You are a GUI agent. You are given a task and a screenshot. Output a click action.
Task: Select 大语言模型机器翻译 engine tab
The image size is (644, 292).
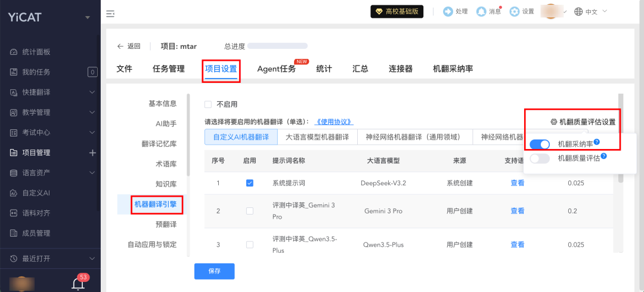[317, 137]
